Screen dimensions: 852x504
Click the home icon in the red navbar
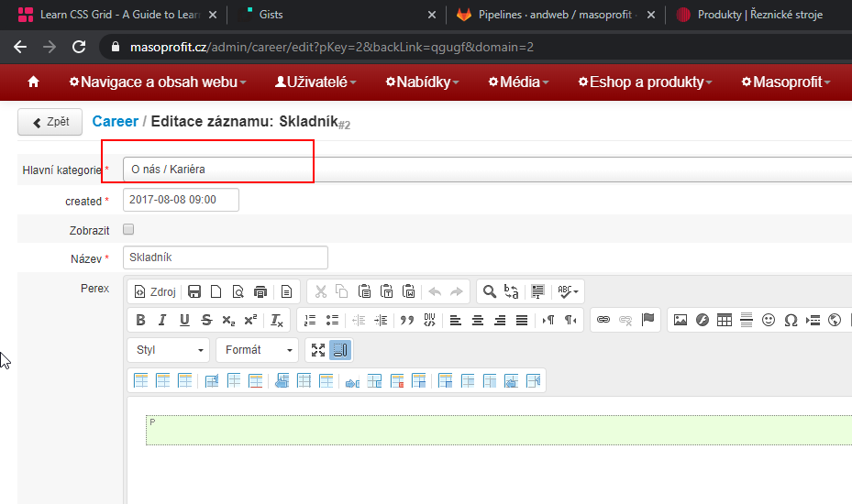tap(33, 82)
